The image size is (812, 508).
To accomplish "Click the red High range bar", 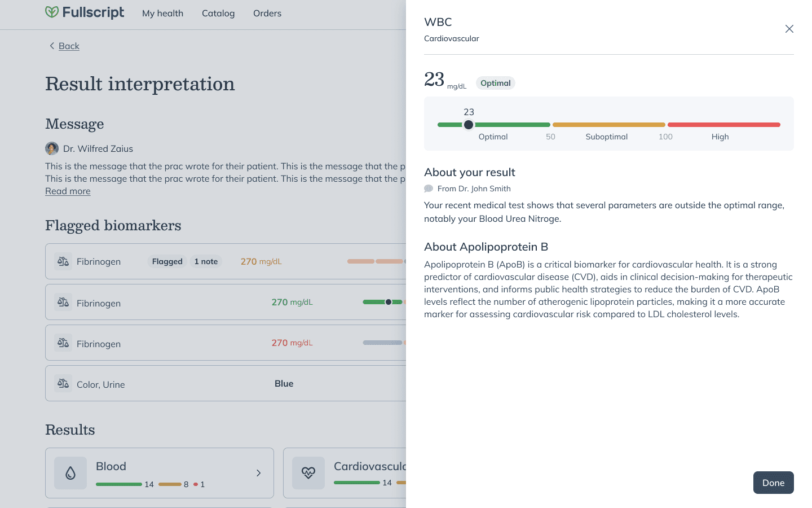I will (724, 125).
